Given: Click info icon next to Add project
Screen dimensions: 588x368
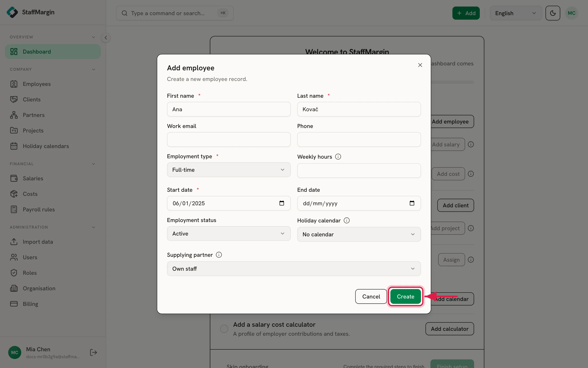Looking at the screenshot, I should [x=471, y=228].
